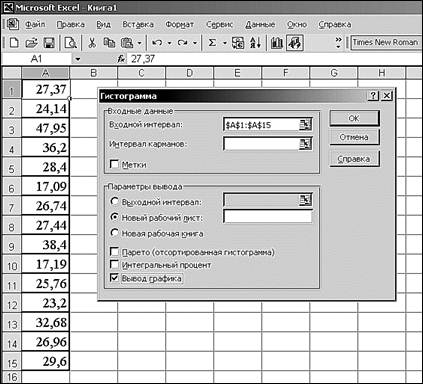
Task: Open the Файл menu
Action: coord(35,24)
